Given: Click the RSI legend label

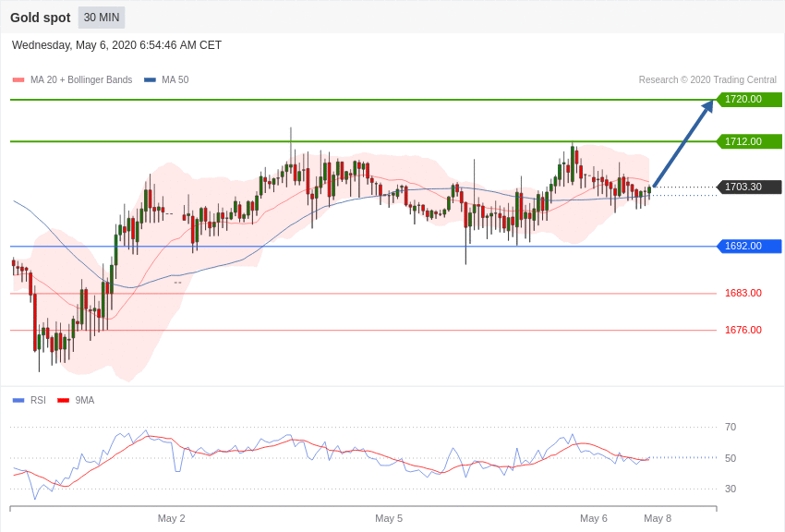Looking at the screenshot, I should [x=38, y=400].
